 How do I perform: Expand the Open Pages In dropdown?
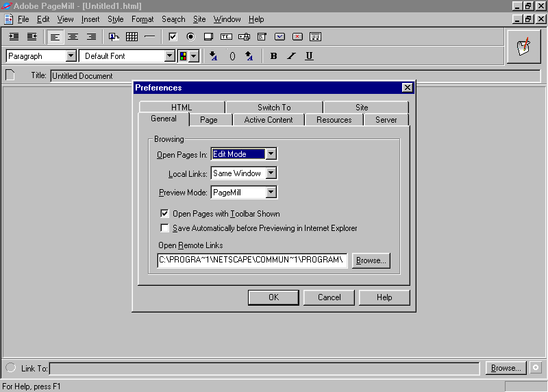pyautogui.click(x=271, y=154)
